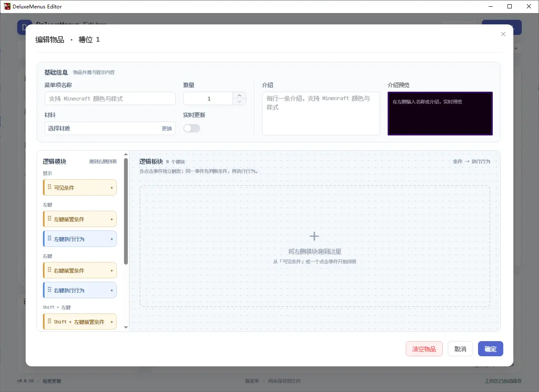Screen dimensions: 539x392
Task: Click the 逻辑板块 heading
Action: pos(151,162)
